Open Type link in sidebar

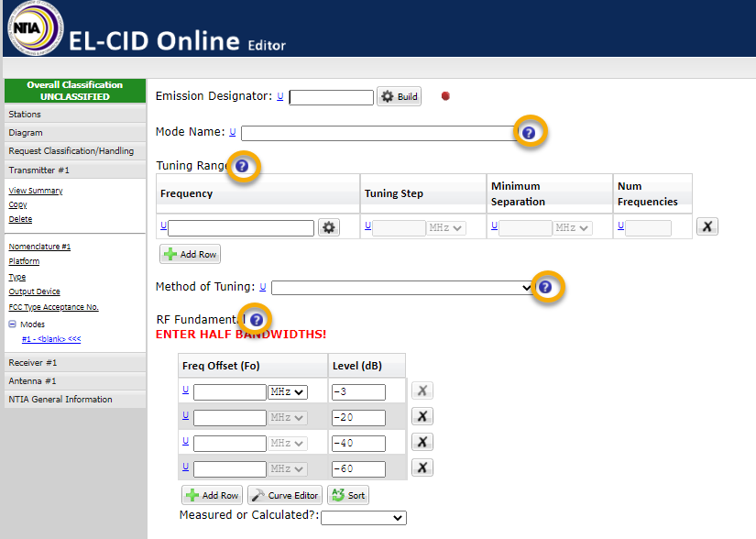(17, 277)
